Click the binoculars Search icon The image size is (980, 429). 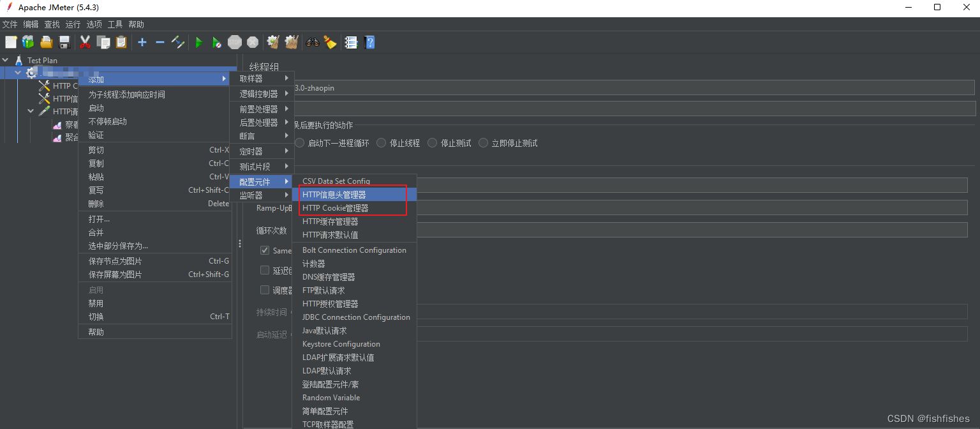click(x=313, y=42)
